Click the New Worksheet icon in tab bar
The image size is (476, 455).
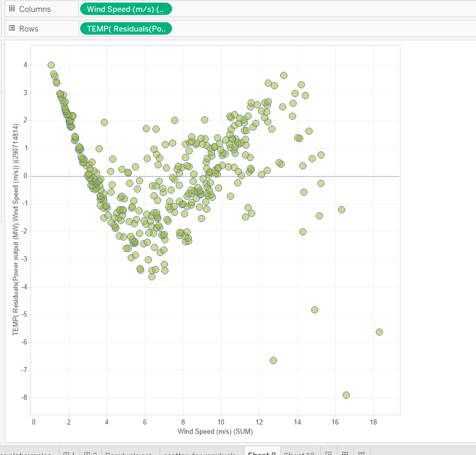coord(328,452)
